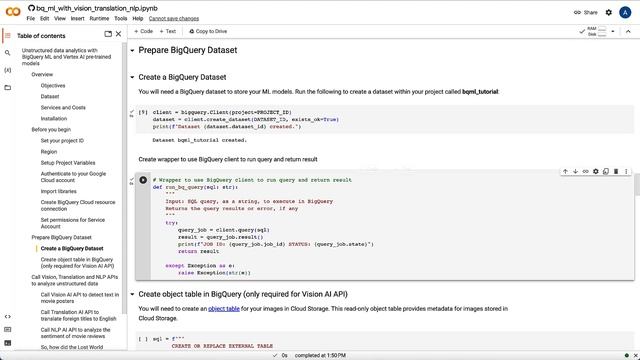Click Cannot save changes link
This screenshot has width=640, height=360.
(174, 18)
